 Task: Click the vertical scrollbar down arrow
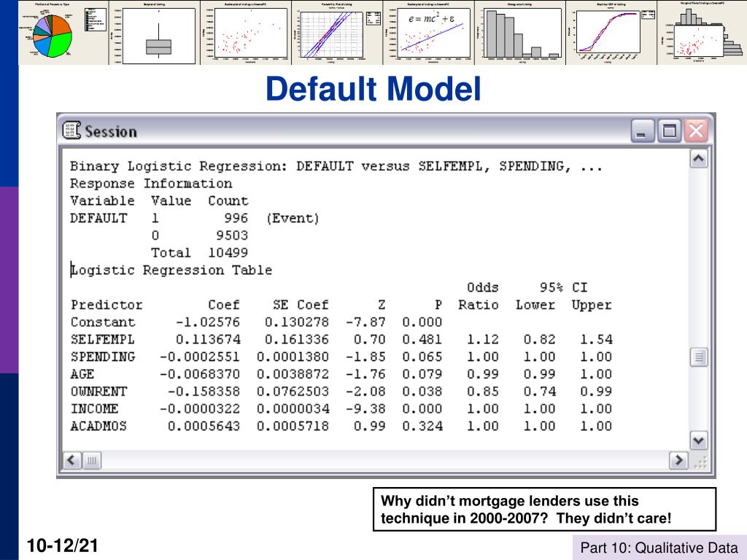(x=698, y=441)
